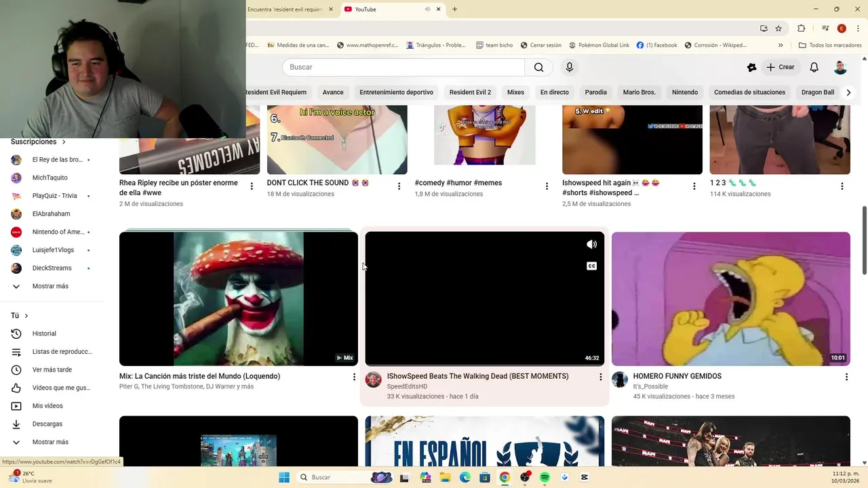
Task: Open the Windows Start menu
Action: [284, 477]
